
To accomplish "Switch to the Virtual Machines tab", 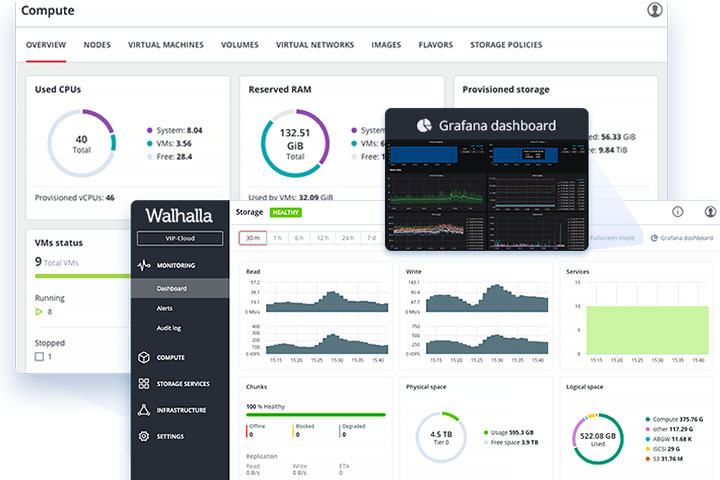I will point(166,45).
